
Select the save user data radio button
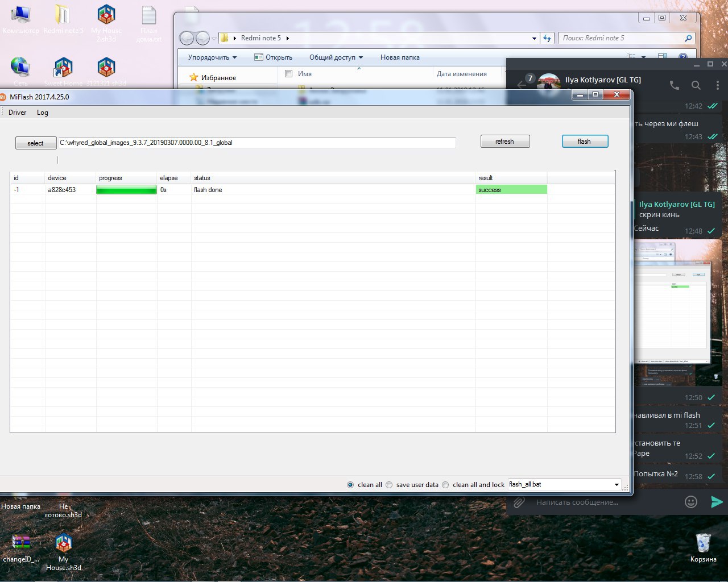pos(389,485)
